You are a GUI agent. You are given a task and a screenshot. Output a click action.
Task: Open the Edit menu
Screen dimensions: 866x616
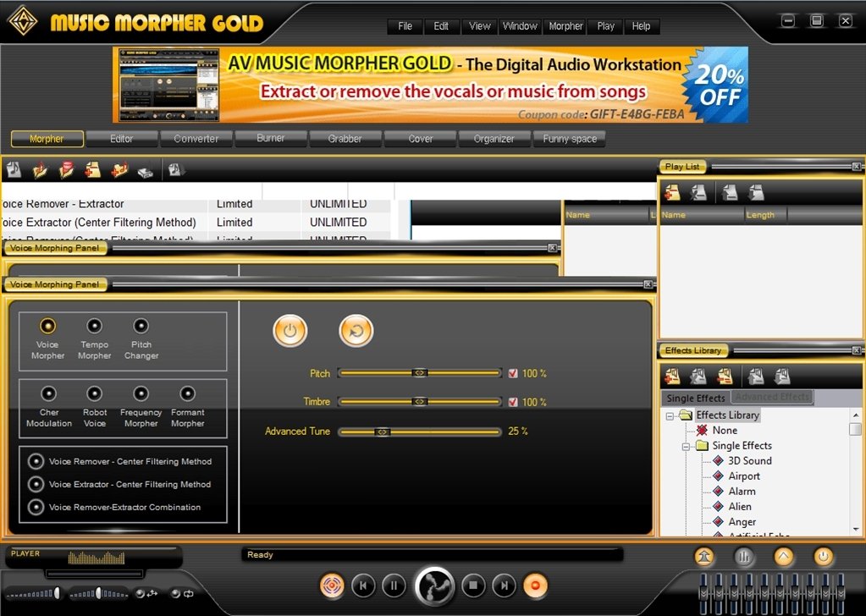[441, 26]
